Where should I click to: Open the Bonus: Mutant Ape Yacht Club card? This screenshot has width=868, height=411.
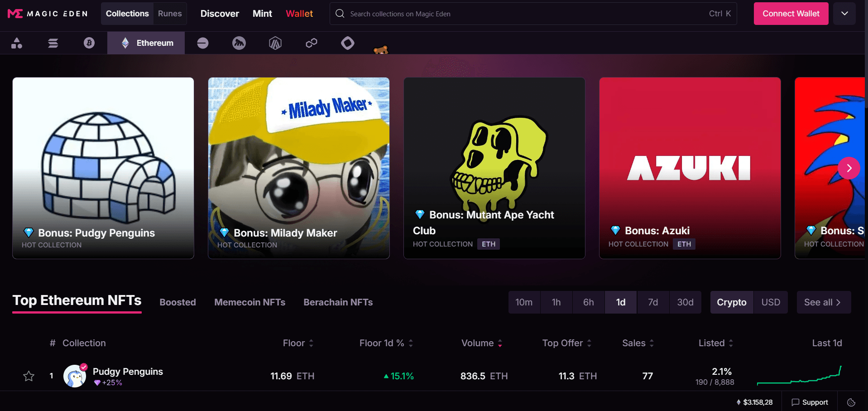494,168
